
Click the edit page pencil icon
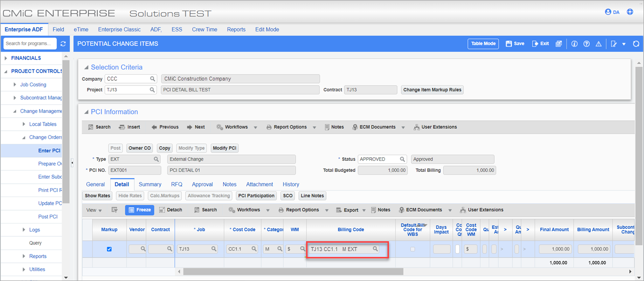[614, 44]
